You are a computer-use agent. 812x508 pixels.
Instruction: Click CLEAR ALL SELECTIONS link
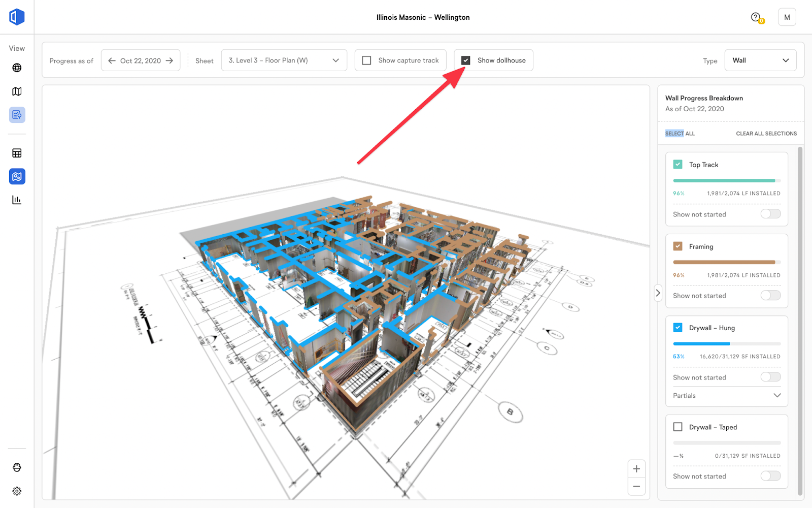[x=766, y=133]
